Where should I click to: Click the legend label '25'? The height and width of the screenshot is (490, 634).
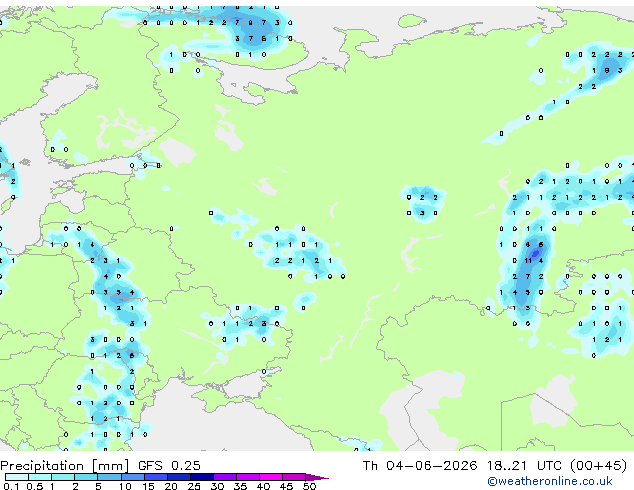[x=194, y=486]
